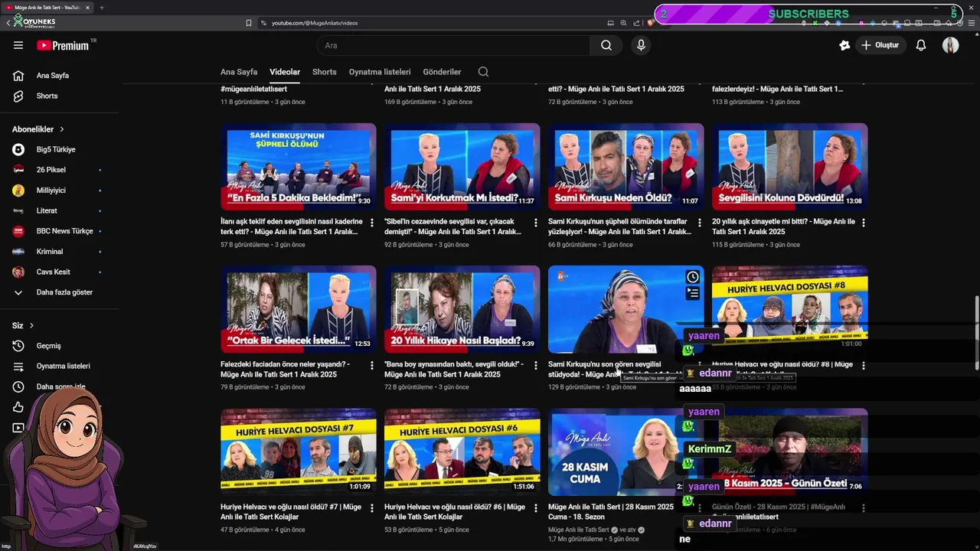This screenshot has height=551, width=980.
Task: Open a new browser tab
Action: tap(102, 8)
